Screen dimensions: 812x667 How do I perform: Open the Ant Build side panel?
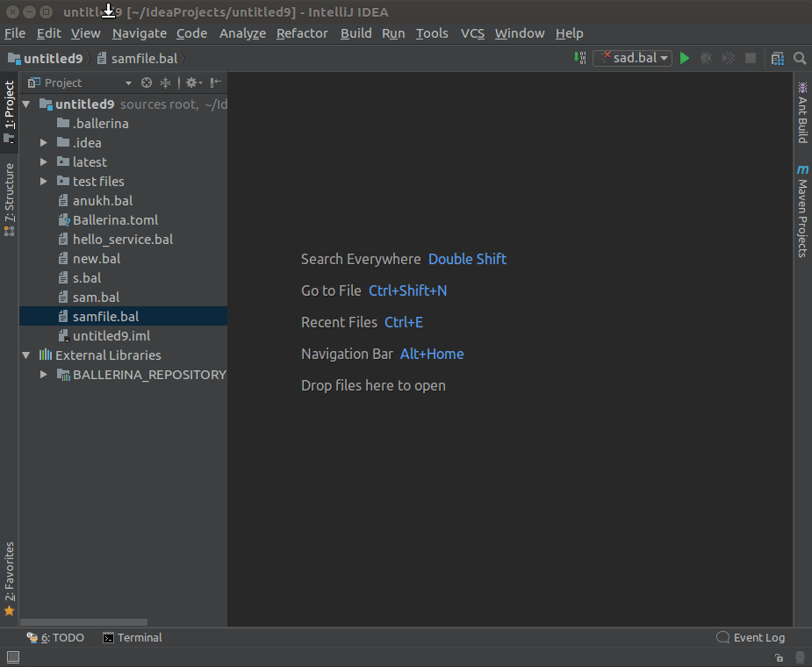tap(802, 112)
